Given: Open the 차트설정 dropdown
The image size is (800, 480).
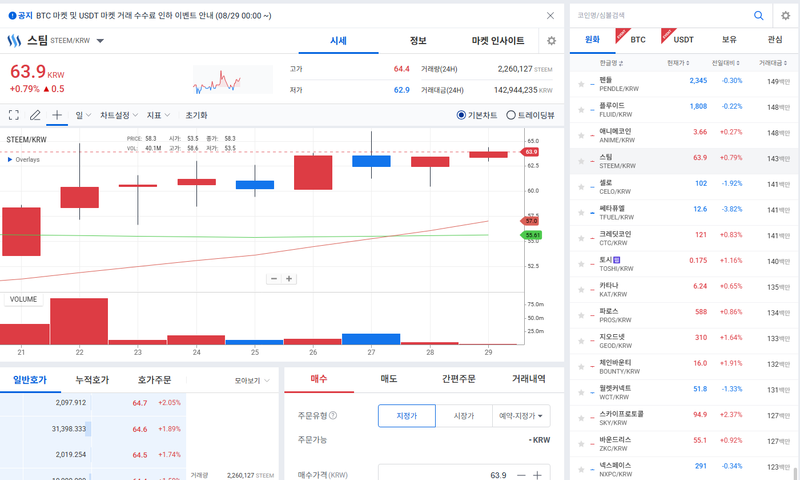Looking at the screenshot, I should tap(119, 115).
